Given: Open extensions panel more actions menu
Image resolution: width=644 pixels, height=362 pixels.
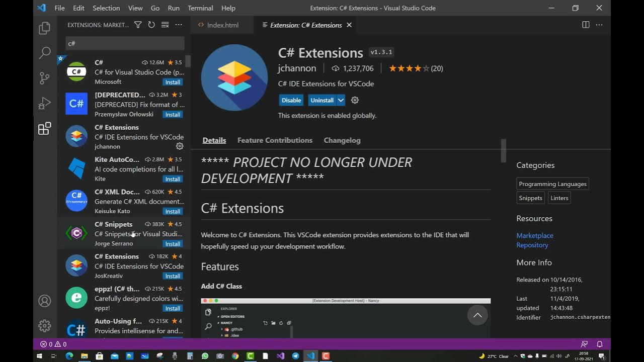Looking at the screenshot, I should (179, 25).
